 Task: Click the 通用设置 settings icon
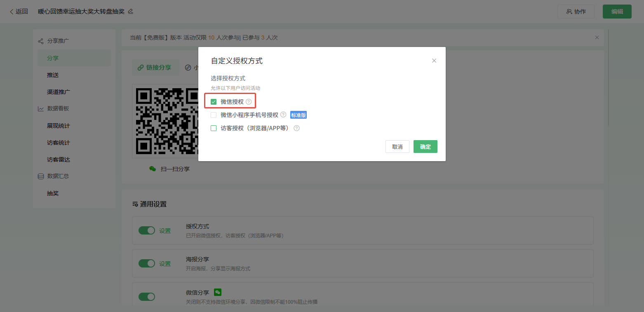(135, 204)
